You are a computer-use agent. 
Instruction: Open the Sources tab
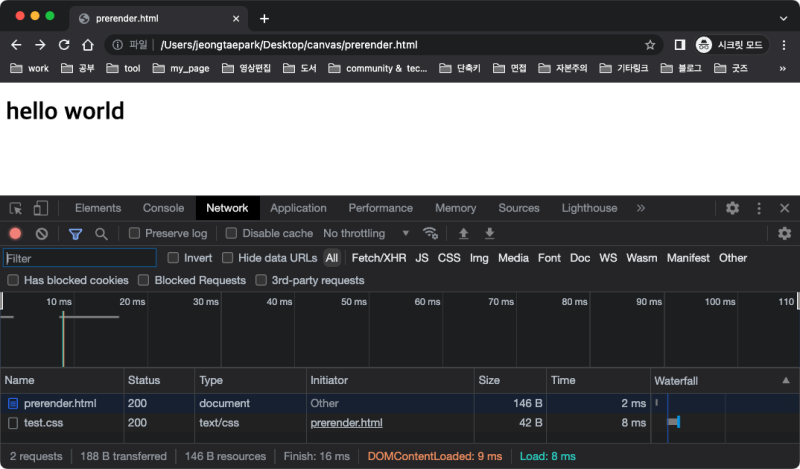[518, 208]
